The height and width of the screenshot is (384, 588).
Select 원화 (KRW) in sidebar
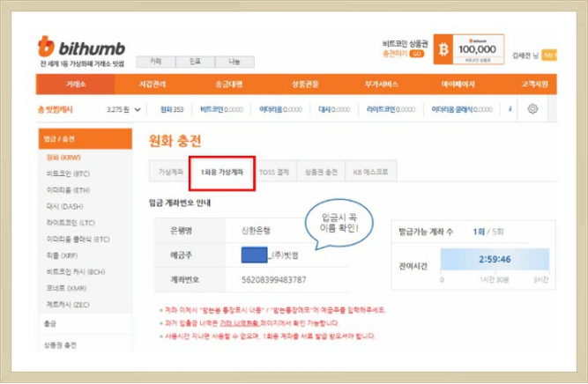tap(63, 158)
